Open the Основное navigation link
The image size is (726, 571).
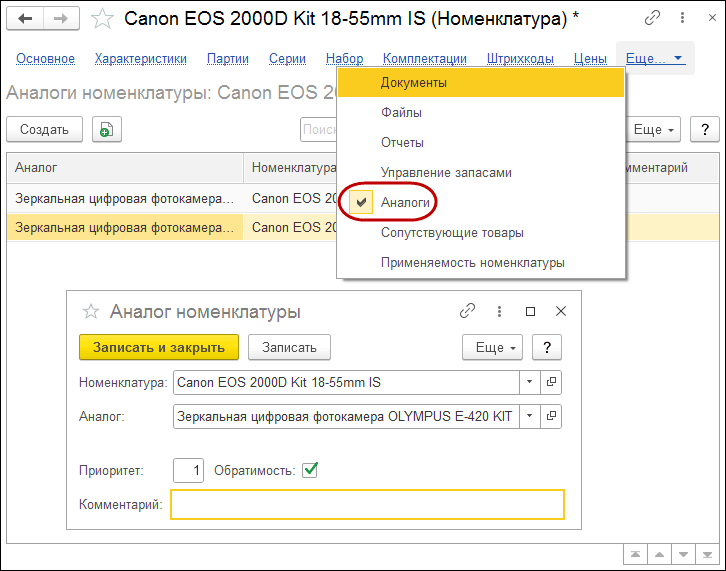point(45,59)
